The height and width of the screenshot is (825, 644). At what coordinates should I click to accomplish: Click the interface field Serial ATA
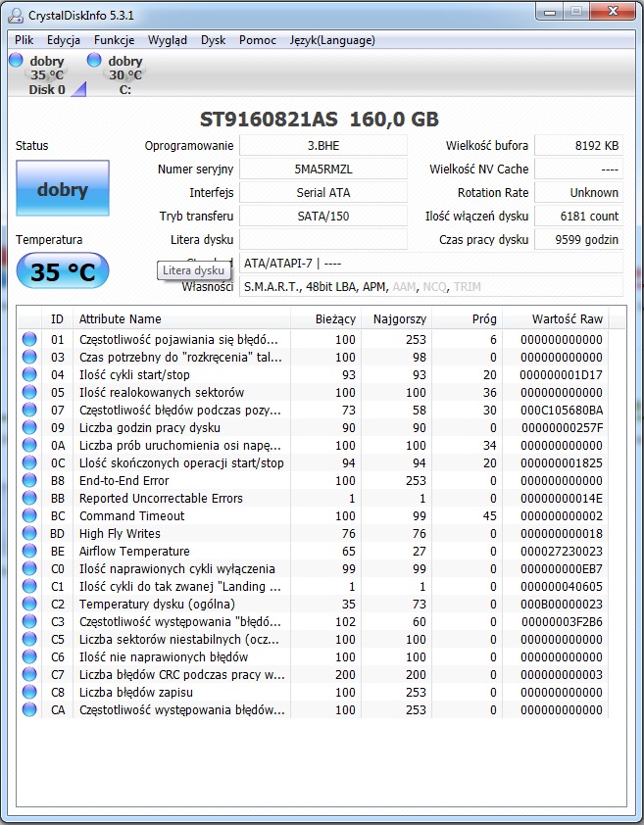pos(323,193)
